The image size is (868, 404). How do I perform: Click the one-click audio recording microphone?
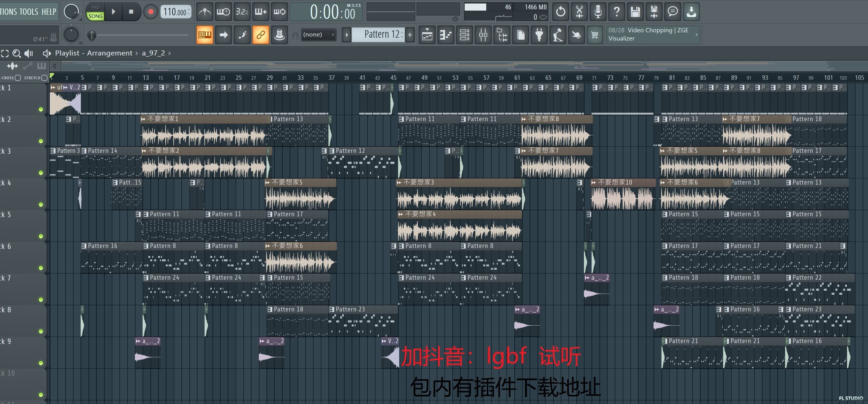click(598, 12)
